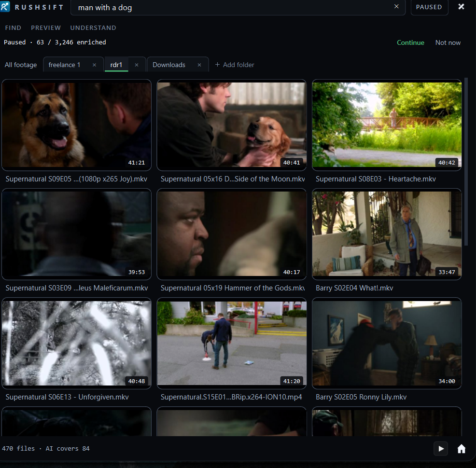The width and height of the screenshot is (476, 468).
Task: Click filename 'Supernatural S08E03 - Heartache.mkv'
Action: (376, 179)
